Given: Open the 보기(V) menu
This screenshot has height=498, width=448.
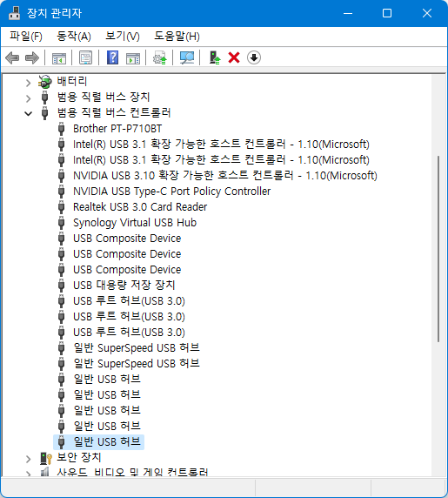Looking at the screenshot, I should coord(123,37).
